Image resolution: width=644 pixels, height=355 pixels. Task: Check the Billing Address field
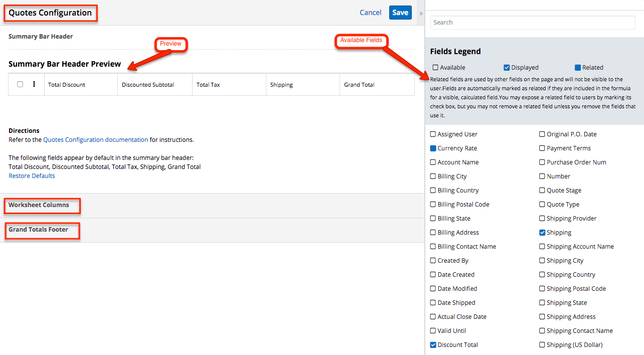pos(433,233)
